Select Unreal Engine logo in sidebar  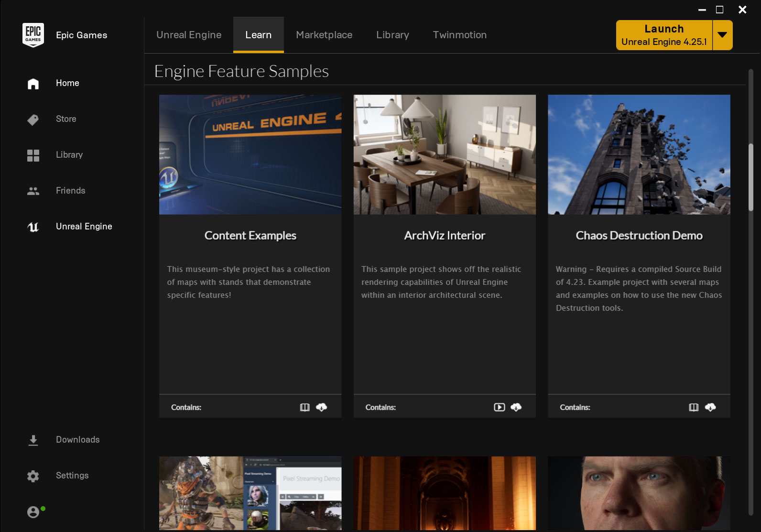33,227
